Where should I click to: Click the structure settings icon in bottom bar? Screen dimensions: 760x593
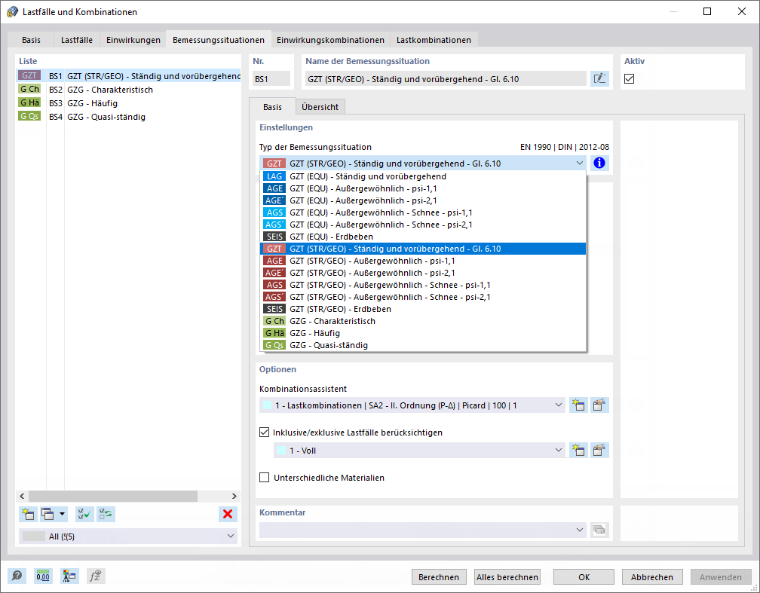[x=69, y=576]
